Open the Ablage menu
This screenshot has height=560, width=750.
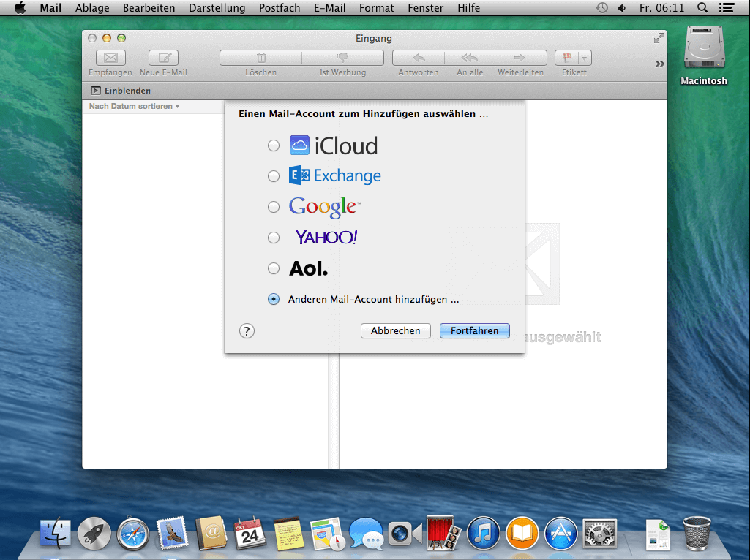[x=92, y=7]
